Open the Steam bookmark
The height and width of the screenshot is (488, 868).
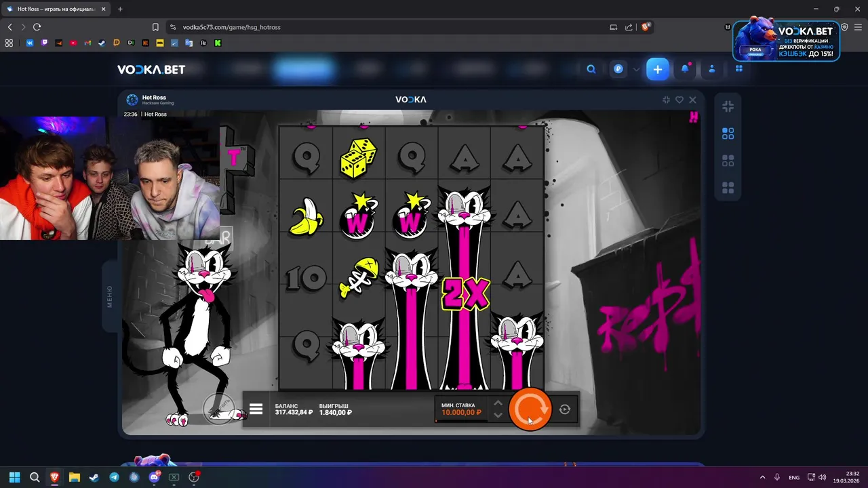pyautogui.click(x=102, y=43)
